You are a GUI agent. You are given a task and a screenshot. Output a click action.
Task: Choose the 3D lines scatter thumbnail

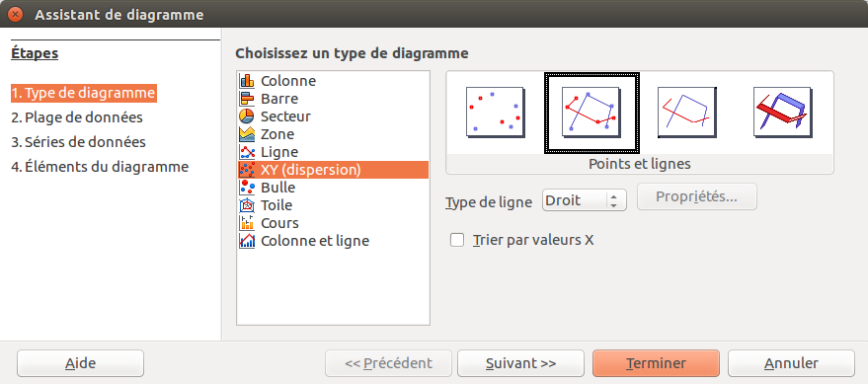[783, 113]
